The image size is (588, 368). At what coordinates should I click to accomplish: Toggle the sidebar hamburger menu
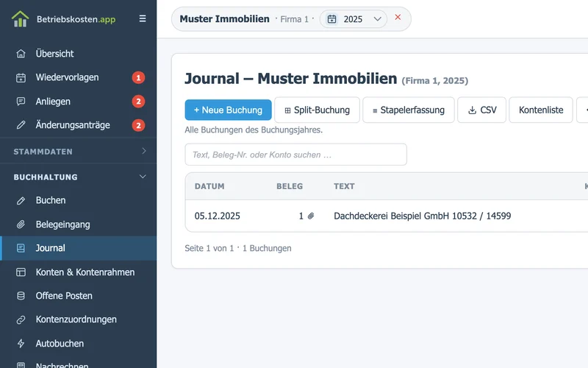click(143, 18)
